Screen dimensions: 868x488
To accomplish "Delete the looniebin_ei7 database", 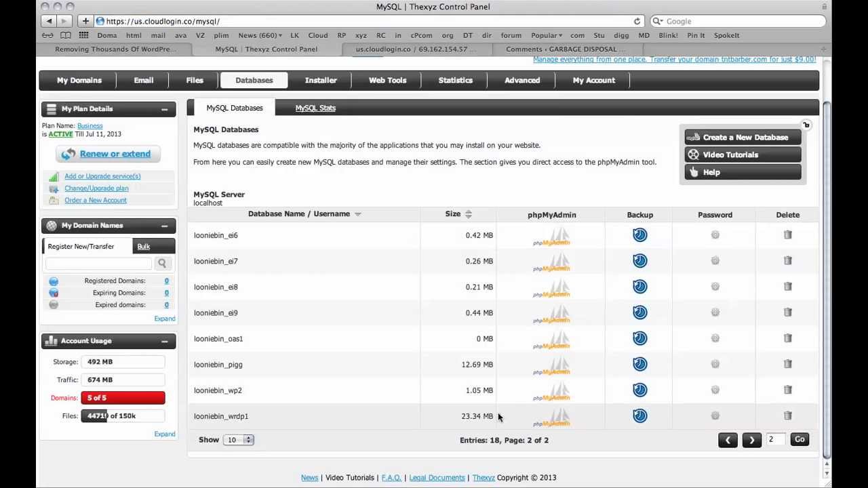I will click(x=787, y=260).
